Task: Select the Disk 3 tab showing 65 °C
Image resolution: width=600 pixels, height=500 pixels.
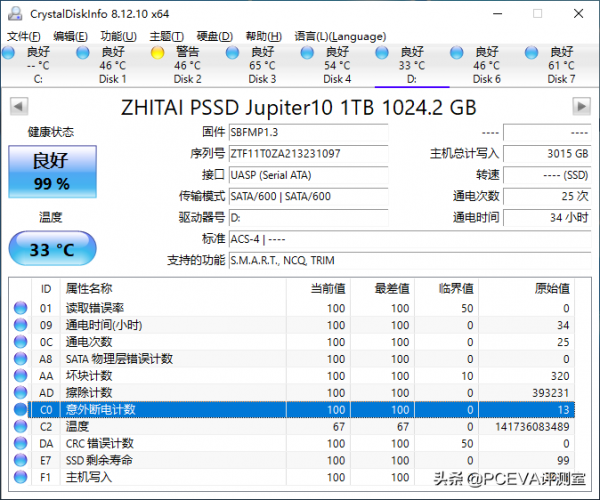Action: (262, 65)
